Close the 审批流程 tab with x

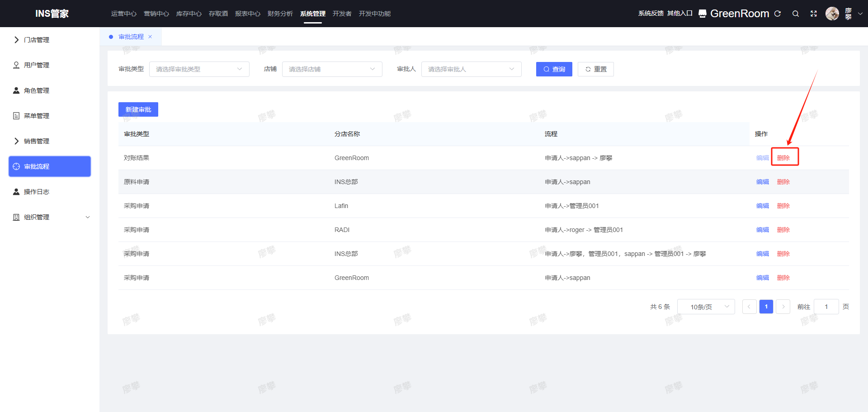pos(150,37)
